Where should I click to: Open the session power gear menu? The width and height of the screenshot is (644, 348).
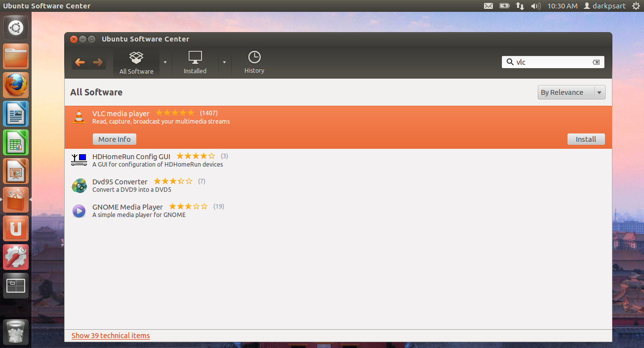(635, 6)
